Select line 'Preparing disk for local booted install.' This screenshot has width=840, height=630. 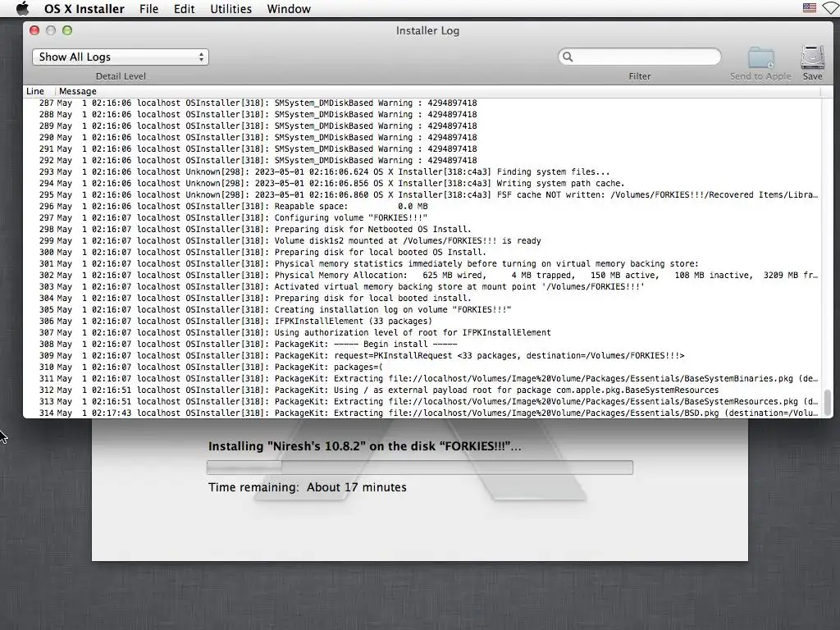(x=422, y=298)
